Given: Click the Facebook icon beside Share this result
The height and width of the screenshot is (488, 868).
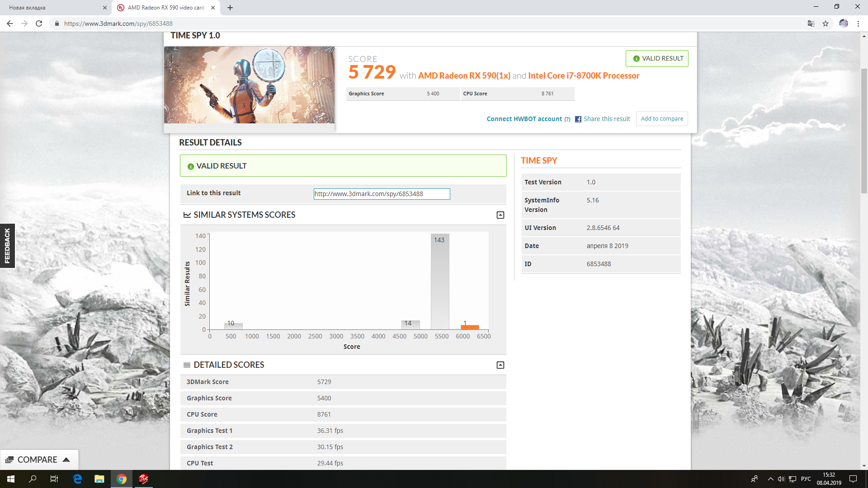Looking at the screenshot, I should [x=578, y=119].
